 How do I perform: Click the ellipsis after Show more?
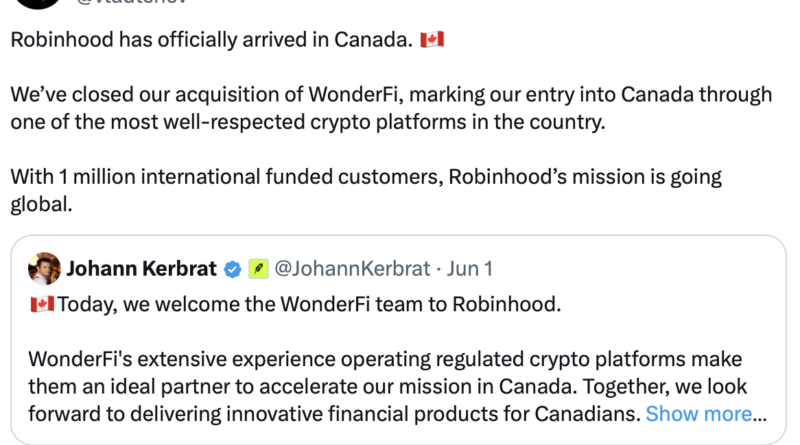tap(760, 415)
